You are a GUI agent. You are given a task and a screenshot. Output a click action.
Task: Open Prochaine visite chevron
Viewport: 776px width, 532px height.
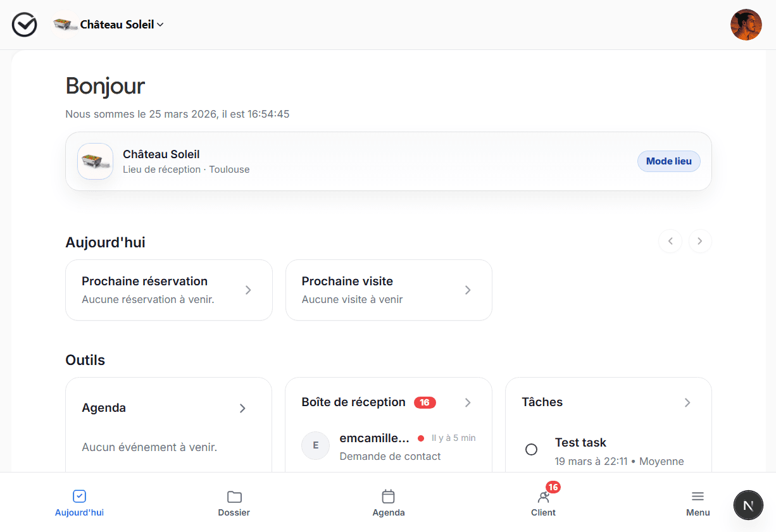point(468,290)
